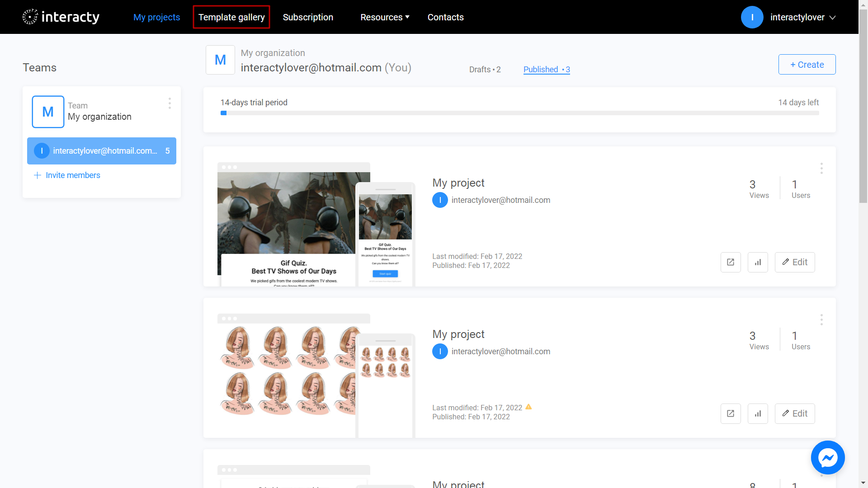Click the analytics icon for second project
868x488 pixels.
coord(758,413)
